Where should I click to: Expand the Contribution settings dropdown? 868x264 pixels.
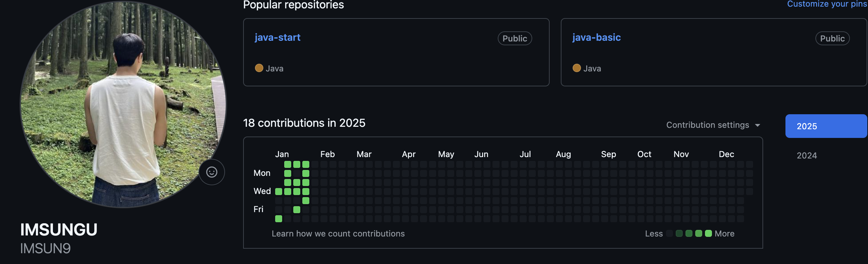click(713, 125)
